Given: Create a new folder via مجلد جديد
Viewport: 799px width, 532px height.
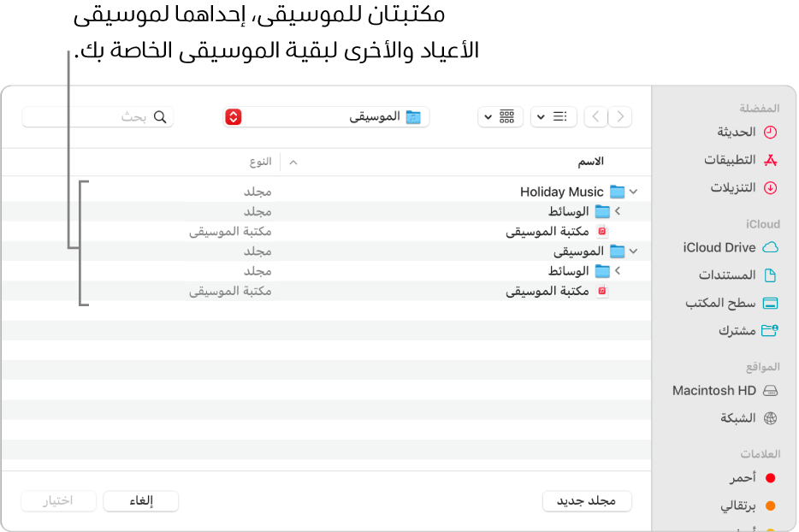Looking at the screenshot, I should tap(587, 501).
